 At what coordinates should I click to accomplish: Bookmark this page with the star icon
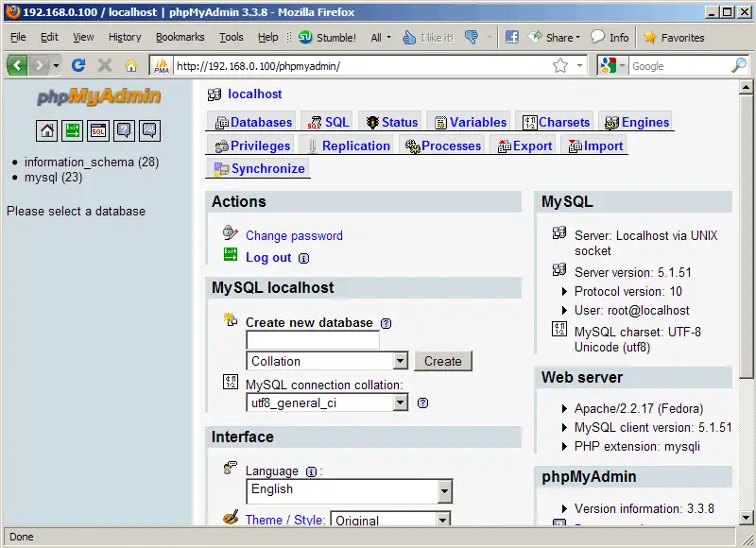(560, 65)
